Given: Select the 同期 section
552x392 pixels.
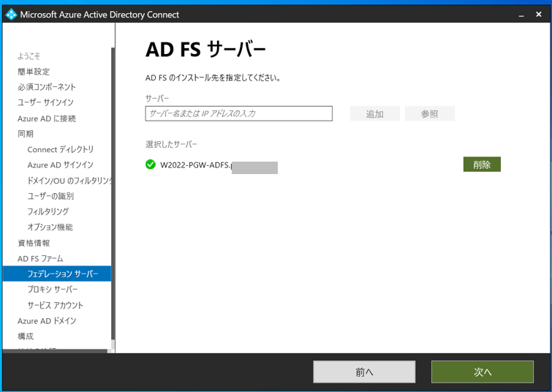Looking at the screenshot, I should click(x=26, y=134).
